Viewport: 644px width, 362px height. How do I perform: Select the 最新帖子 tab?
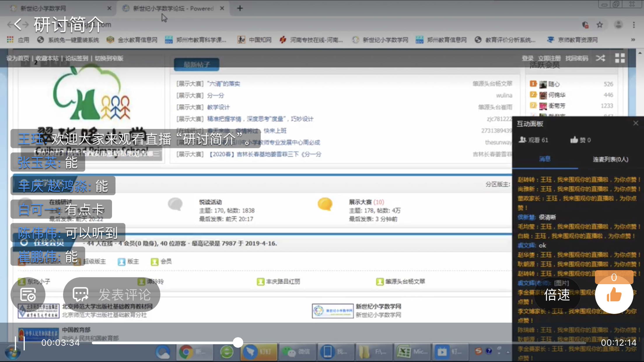tap(197, 64)
